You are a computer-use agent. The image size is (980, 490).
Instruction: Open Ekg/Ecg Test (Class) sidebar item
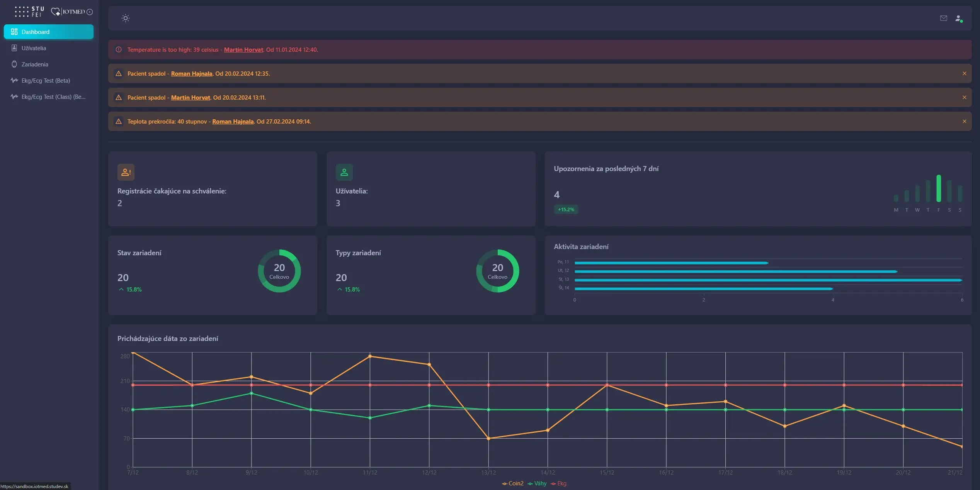pyautogui.click(x=53, y=97)
